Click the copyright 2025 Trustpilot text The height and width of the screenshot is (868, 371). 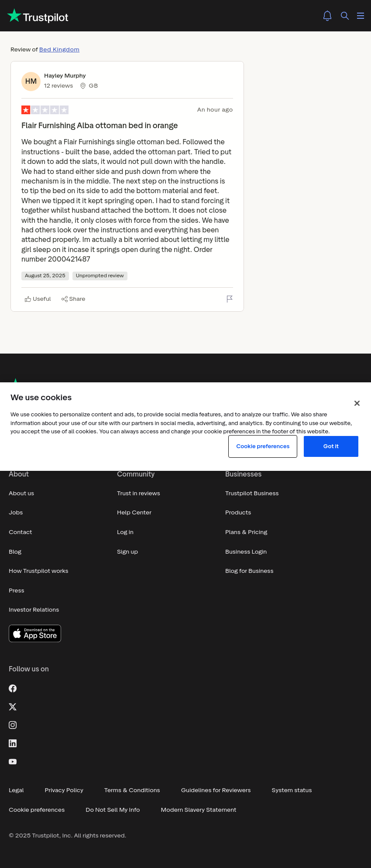(68, 836)
